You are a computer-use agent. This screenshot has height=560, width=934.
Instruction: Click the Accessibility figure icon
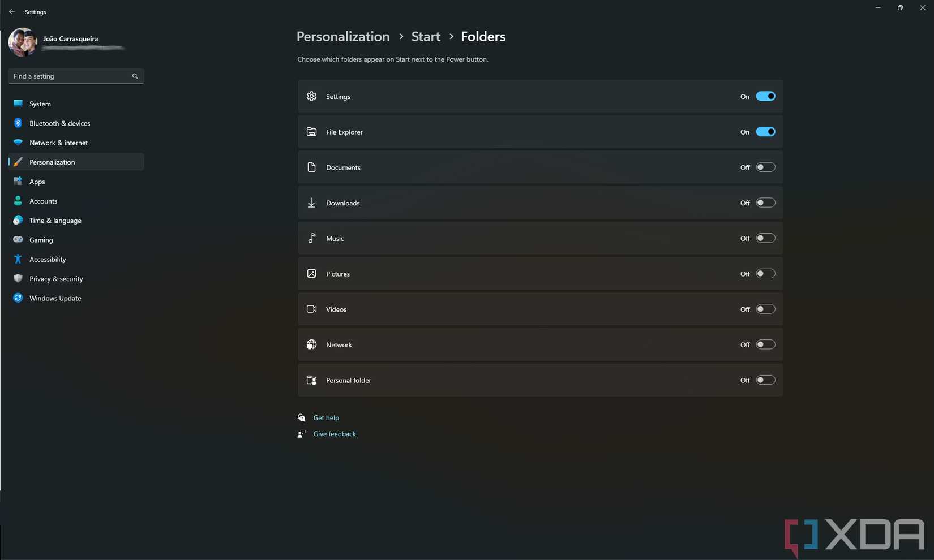point(18,259)
